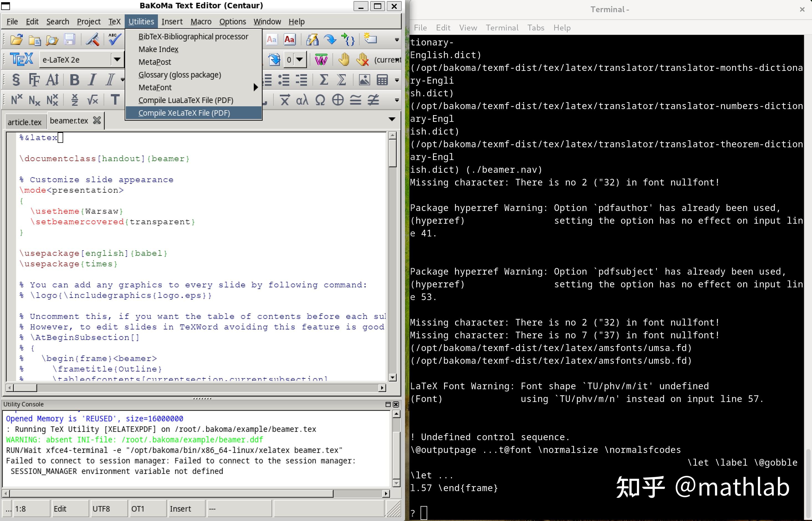Insert a Greek letter via Omega icon

[x=320, y=100]
